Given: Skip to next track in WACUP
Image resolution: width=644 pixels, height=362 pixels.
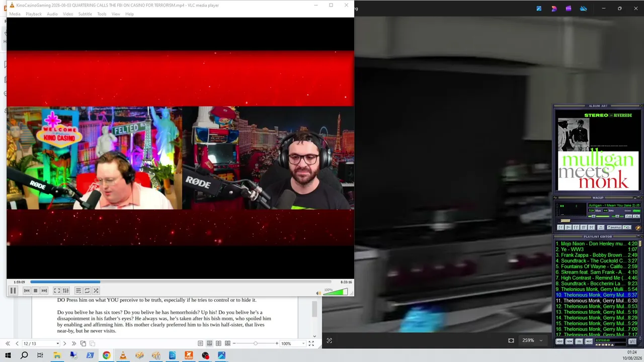Looking at the screenshot, I should [x=591, y=227].
